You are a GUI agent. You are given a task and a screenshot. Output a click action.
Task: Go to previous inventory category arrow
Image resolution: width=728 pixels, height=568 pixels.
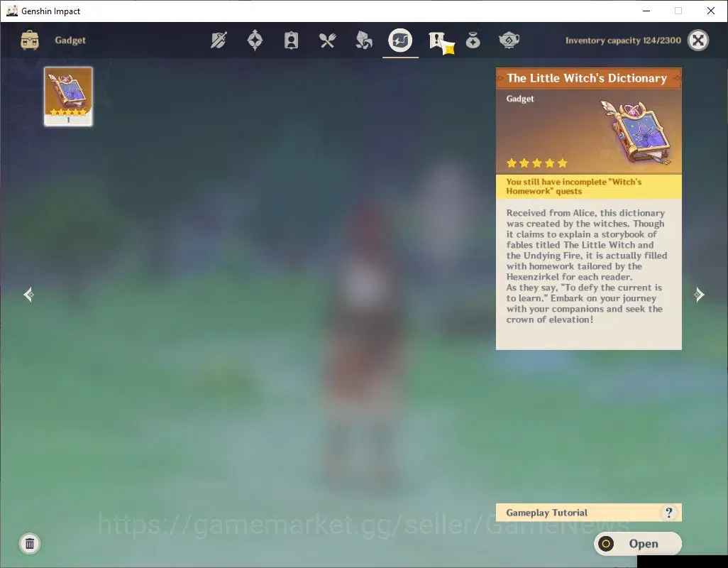click(29, 295)
